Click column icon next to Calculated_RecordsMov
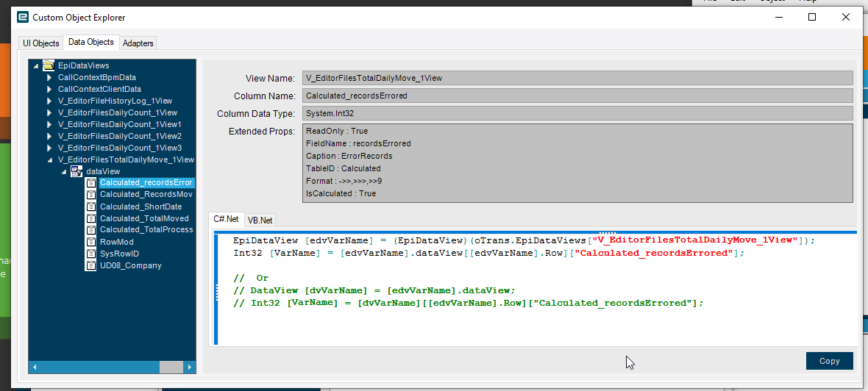The image size is (868, 391). [x=91, y=195]
